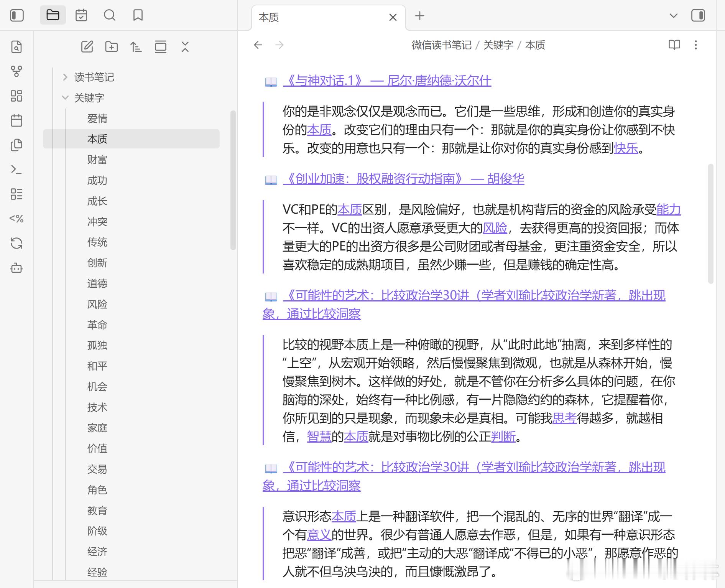Toggle the right sidebar panel icon
725x588 pixels.
(698, 15)
